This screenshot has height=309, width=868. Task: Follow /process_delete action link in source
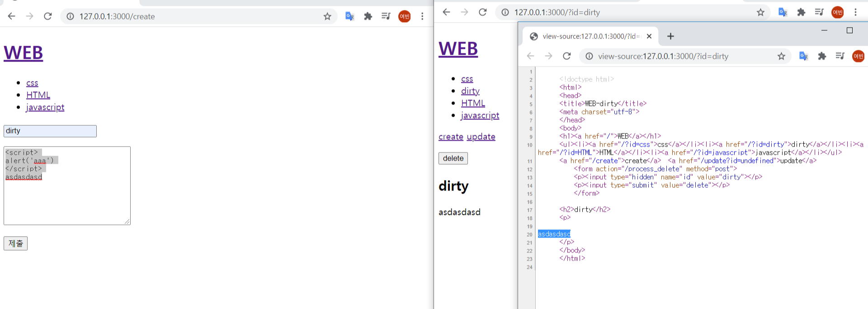coord(653,169)
